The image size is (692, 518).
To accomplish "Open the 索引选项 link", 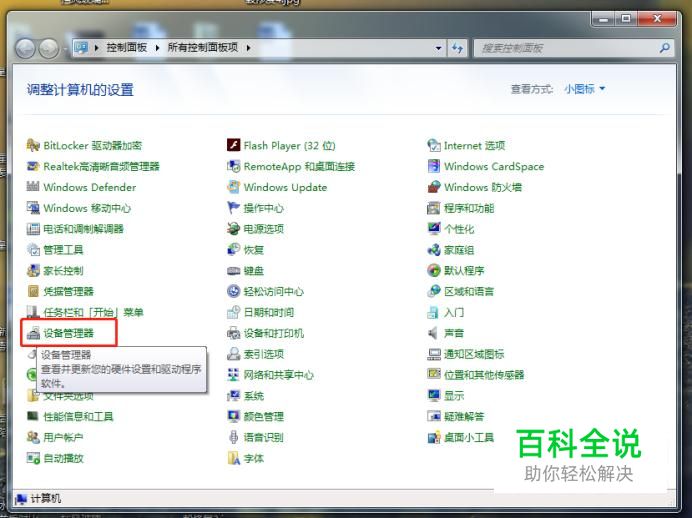I will click(264, 354).
